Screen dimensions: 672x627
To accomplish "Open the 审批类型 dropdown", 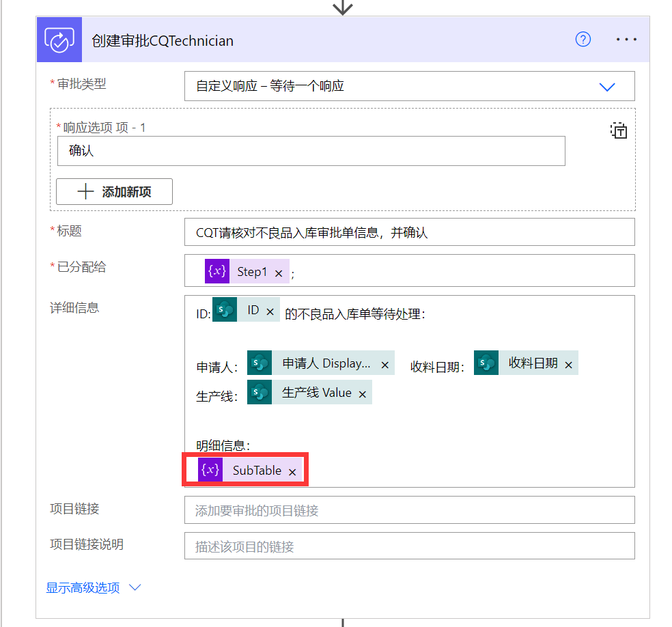I will pyautogui.click(x=409, y=86).
